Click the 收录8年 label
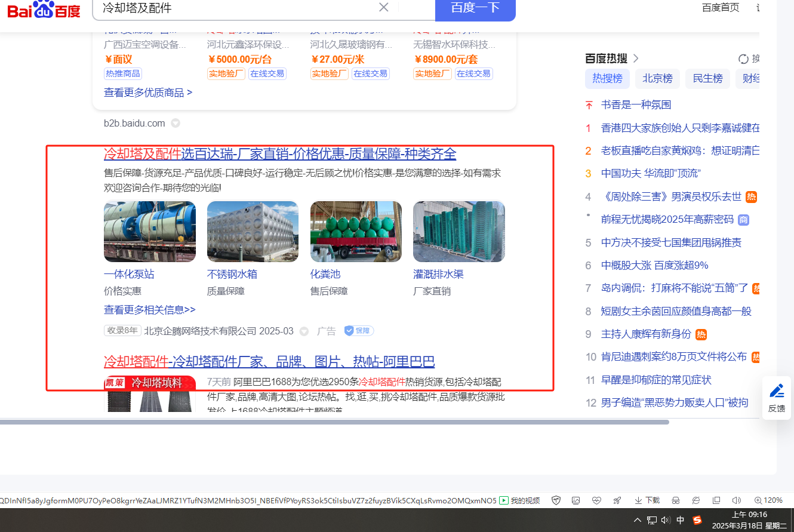 pyautogui.click(x=122, y=331)
